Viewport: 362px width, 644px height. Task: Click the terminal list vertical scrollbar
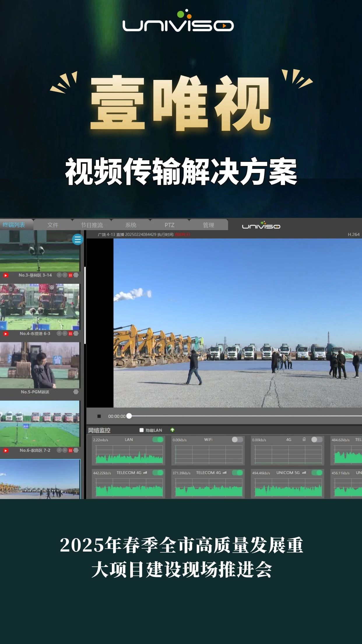85,305
